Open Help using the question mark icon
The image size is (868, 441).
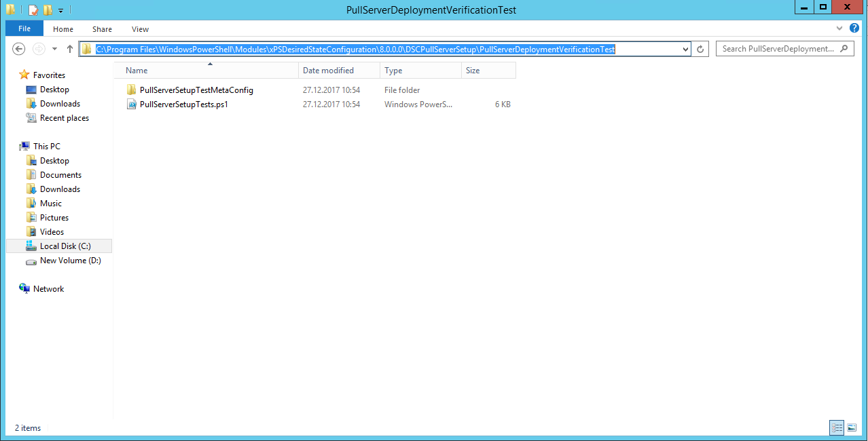click(x=854, y=28)
